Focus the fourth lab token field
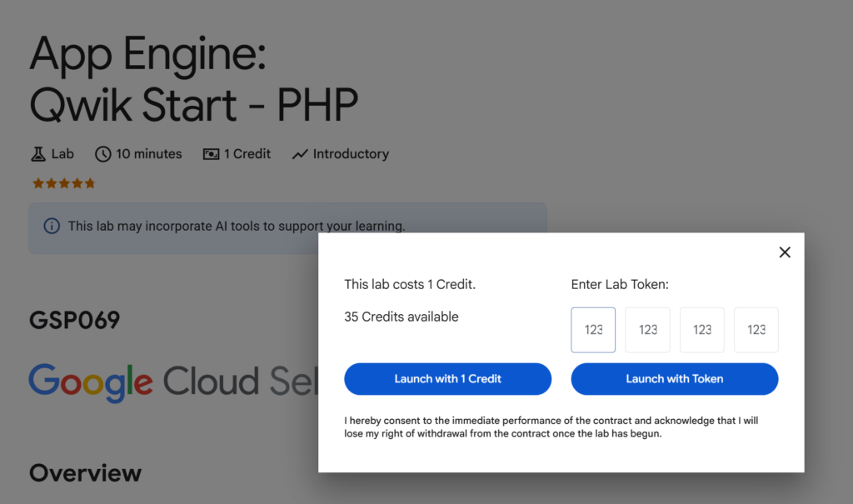Image resolution: width=853 pixels, height=504 pixels. 756,330
